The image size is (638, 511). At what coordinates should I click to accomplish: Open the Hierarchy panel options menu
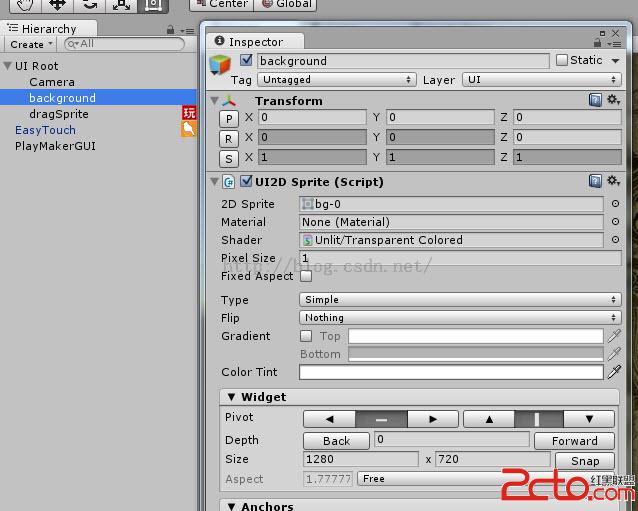(x=188, y=31)
